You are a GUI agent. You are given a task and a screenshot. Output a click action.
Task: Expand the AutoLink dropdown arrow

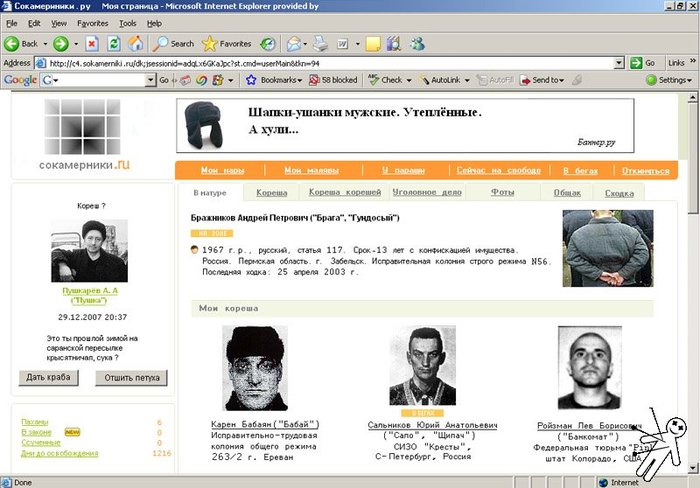pos(467,80)
